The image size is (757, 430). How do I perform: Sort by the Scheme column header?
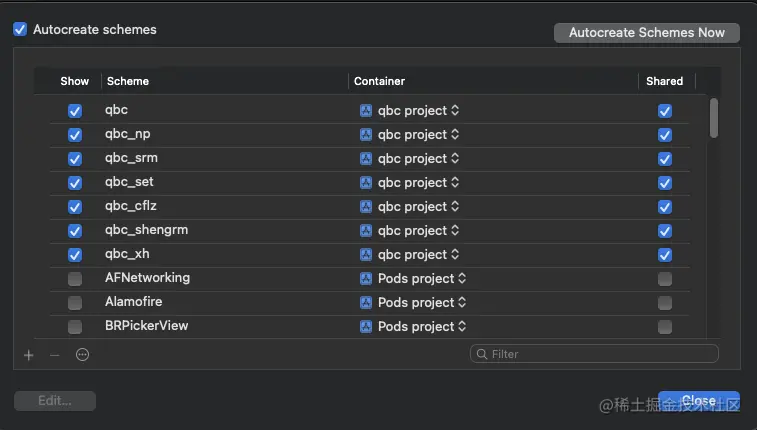tap(128, 81)
